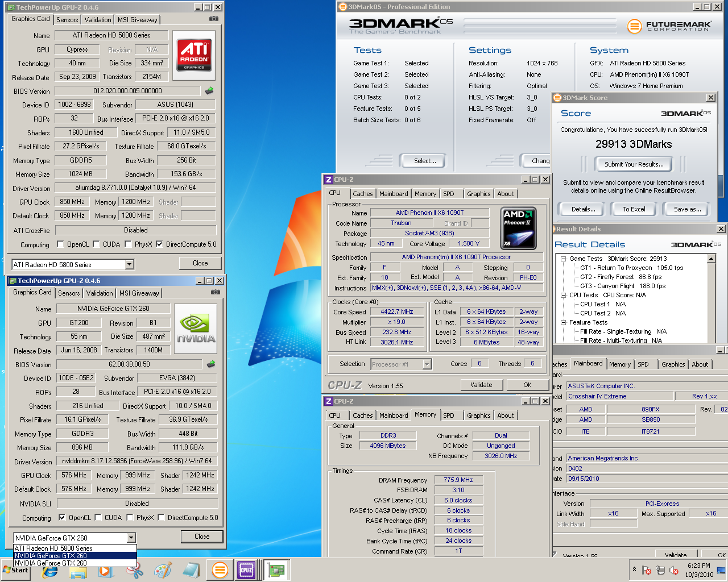Switch to Caches tab in top CPU-Z window
Image resolution: width=728 pixels, height=582 pixels.
(x=362, y=194)
